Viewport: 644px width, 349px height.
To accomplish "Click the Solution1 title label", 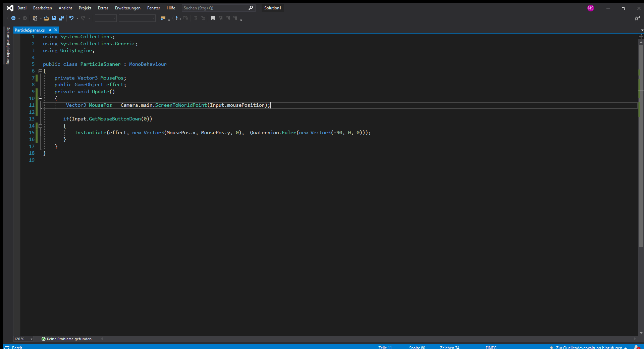I will click(272, 8).
